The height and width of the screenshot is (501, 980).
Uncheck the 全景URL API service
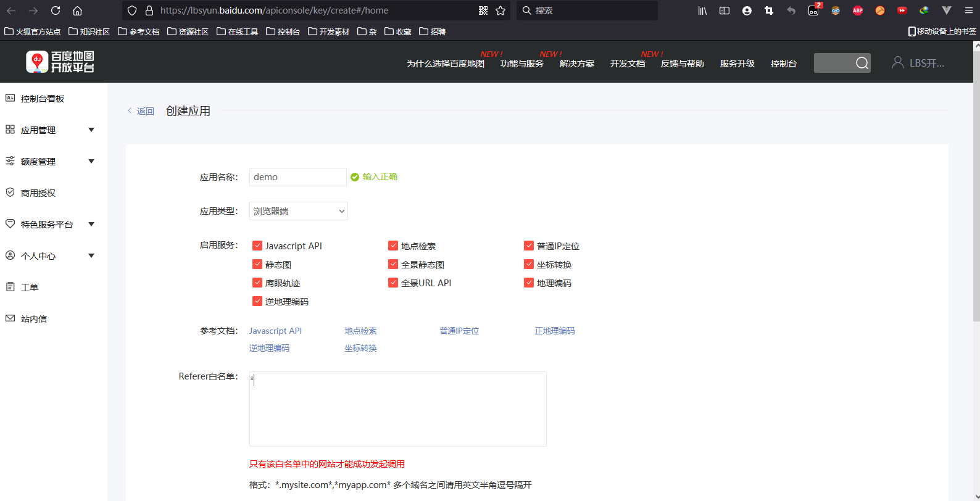click(393, 283)
